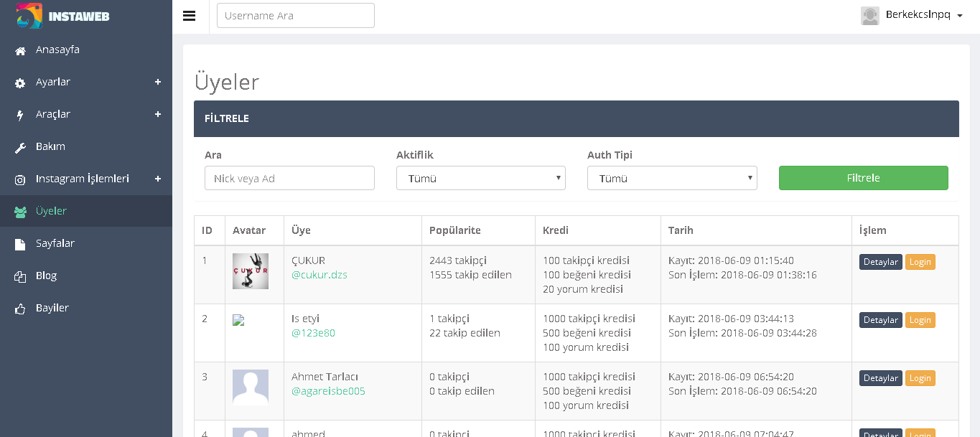Open the Berkekcsinpq user dropdown

point(924,15)
